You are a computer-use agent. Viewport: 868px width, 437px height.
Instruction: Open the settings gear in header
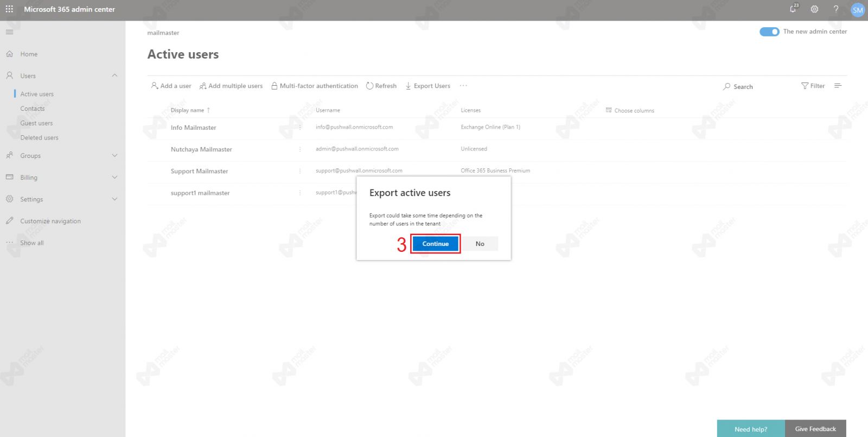[814, 9]
